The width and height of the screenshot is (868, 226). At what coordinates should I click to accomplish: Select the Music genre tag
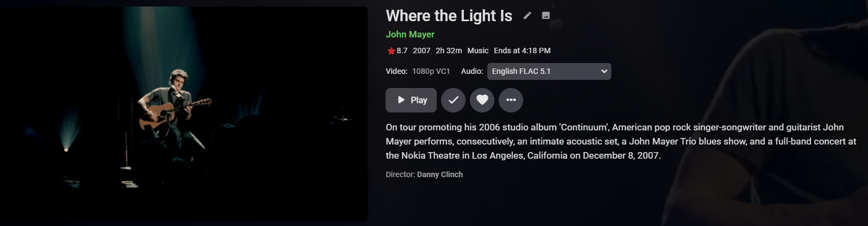[x=478, y=51]
